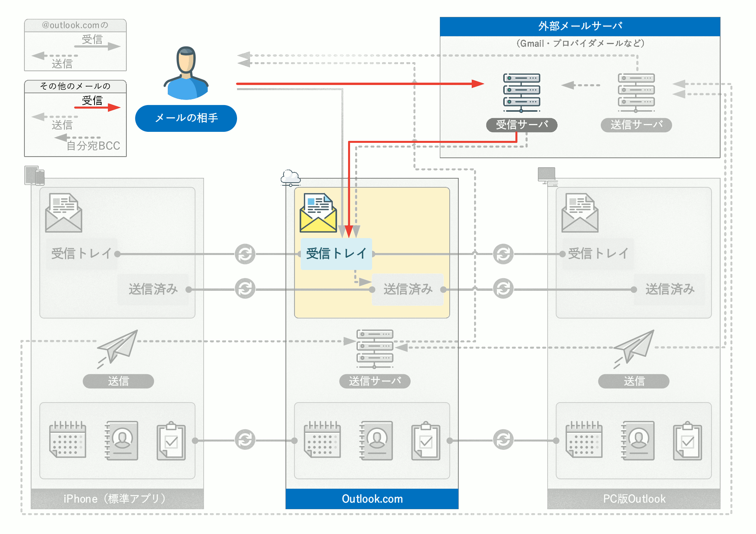Click sent-items sync icon between iPhone and Outlook.com
Image resolution: width=756 pixels, height=534 pixels.
pyautogui.click(x=245, y=288)
